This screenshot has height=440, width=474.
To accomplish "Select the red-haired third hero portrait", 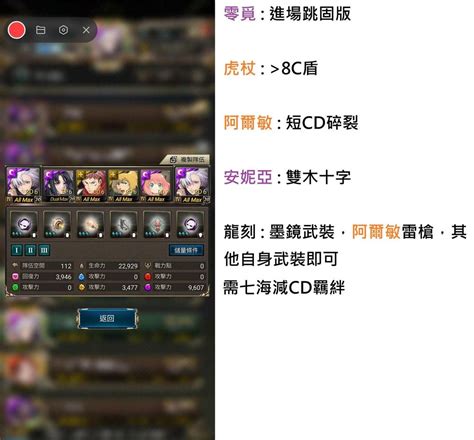I will tap(91, 186).
